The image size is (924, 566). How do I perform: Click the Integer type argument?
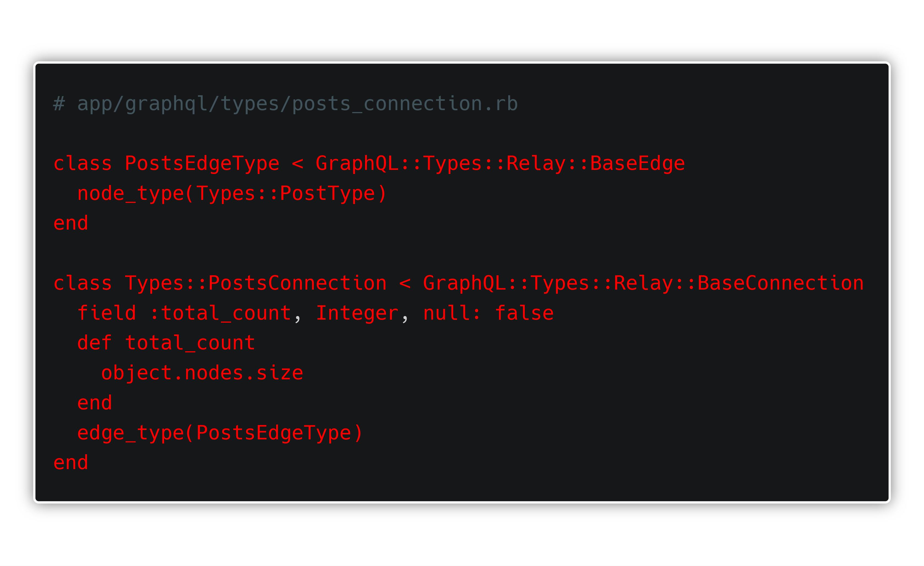357,313
